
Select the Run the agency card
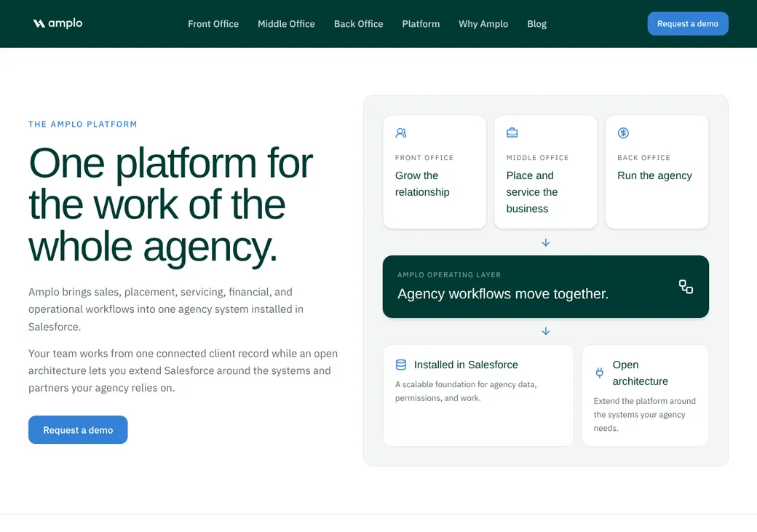pos(657,172)
